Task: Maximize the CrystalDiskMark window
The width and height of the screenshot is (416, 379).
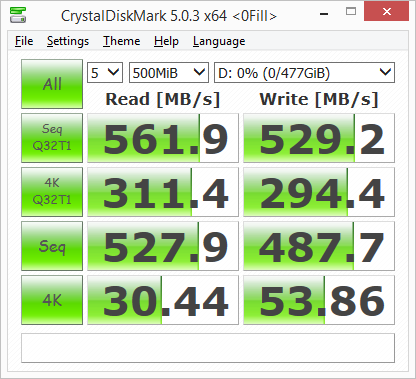Action: click(351, 12)
